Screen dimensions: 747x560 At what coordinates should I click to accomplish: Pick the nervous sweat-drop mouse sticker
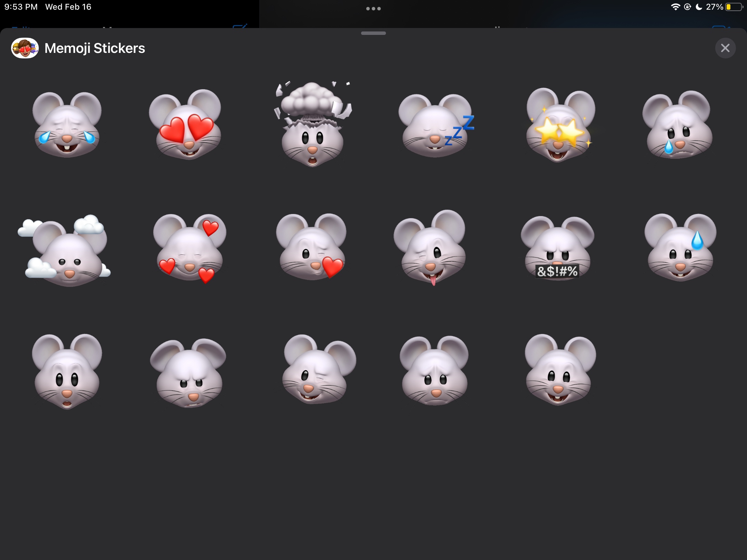[x=680, y=248]
